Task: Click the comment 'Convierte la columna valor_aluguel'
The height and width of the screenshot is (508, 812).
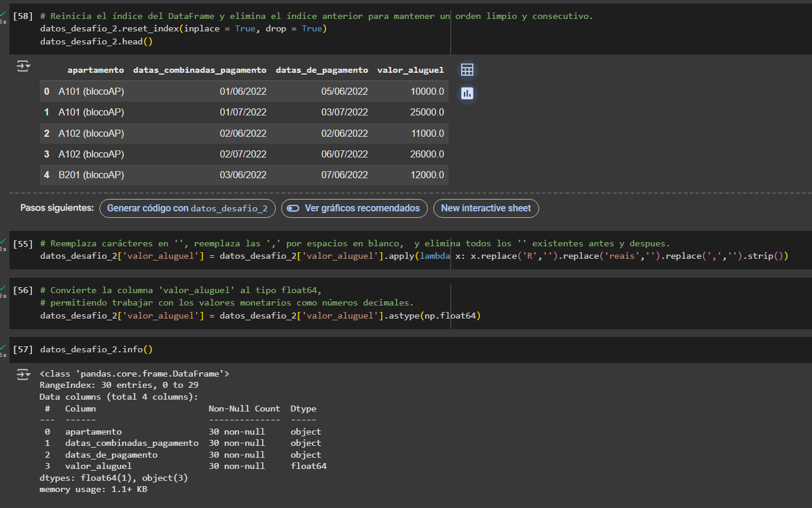Action: click(x=181, y=290)
